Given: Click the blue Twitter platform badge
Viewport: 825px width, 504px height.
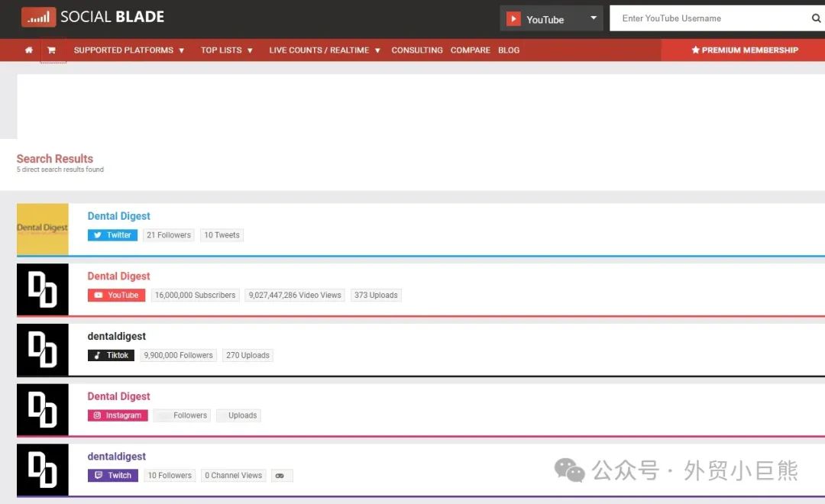Looking at the screenshot, I should [112, 235].
